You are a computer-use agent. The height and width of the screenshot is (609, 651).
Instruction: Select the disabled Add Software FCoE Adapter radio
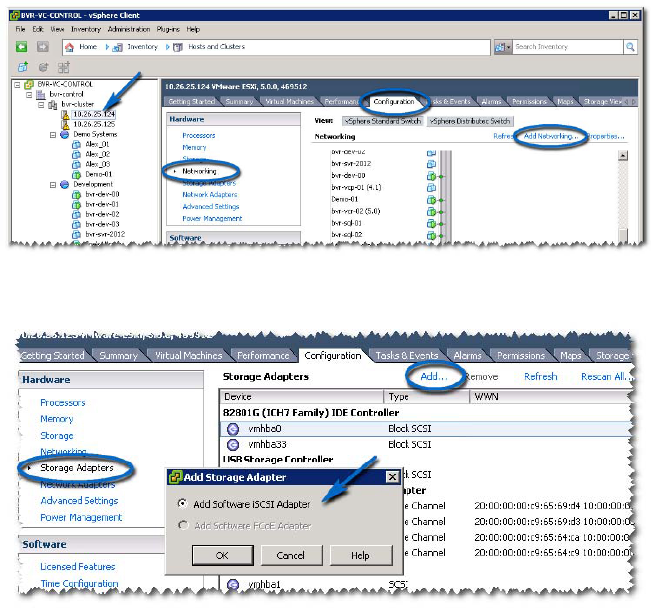183,525
